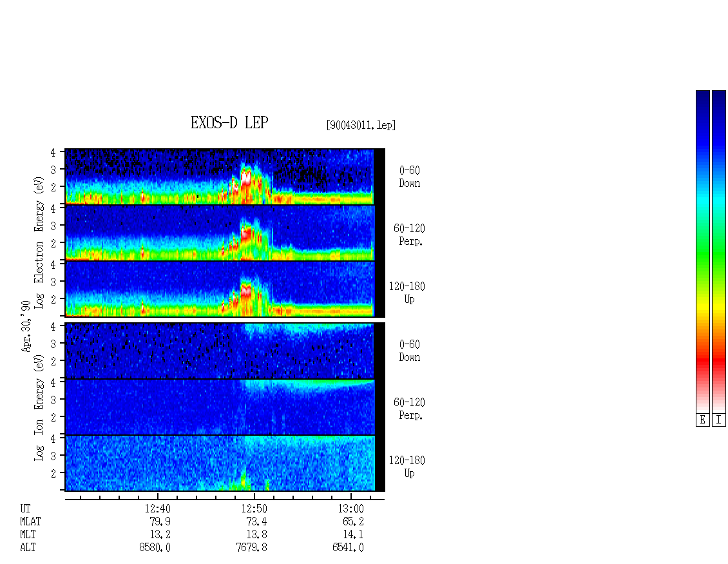Click the 0-60 Down label beside the electron panel

point(410,177)
